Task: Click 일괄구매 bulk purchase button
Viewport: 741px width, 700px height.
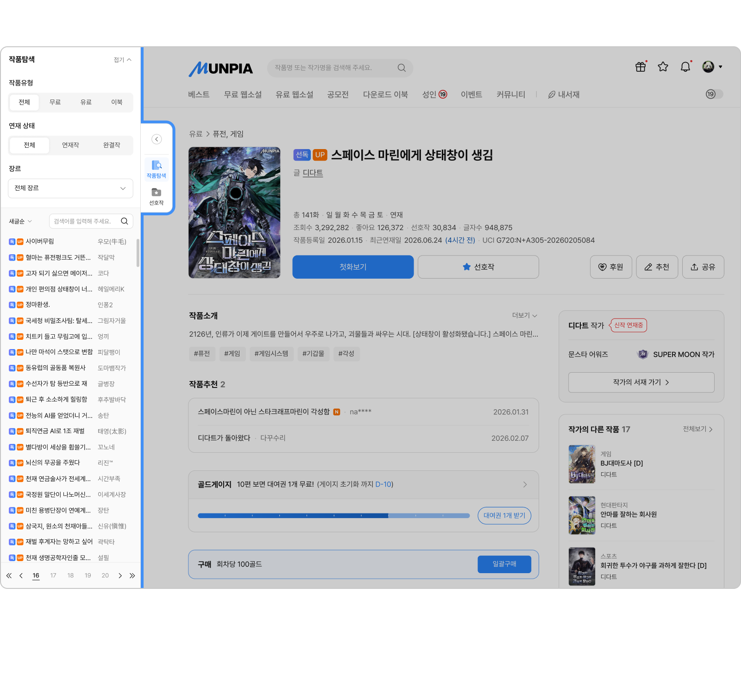Action: [504, 564]
